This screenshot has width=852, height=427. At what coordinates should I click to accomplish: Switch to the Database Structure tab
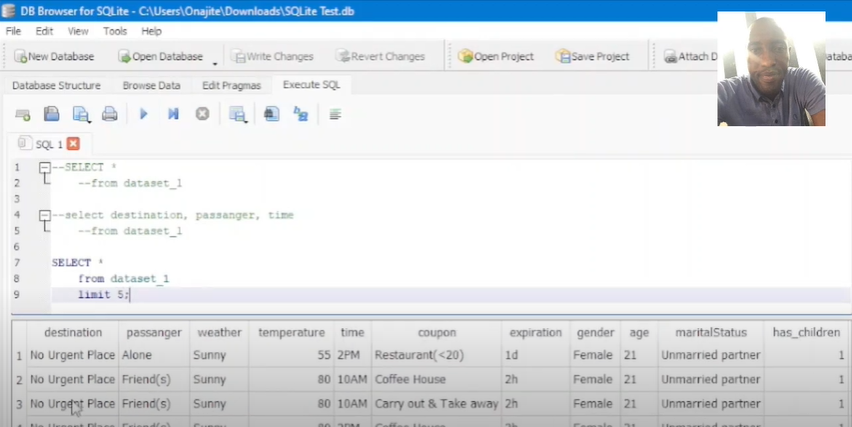(x=56, y=85)
